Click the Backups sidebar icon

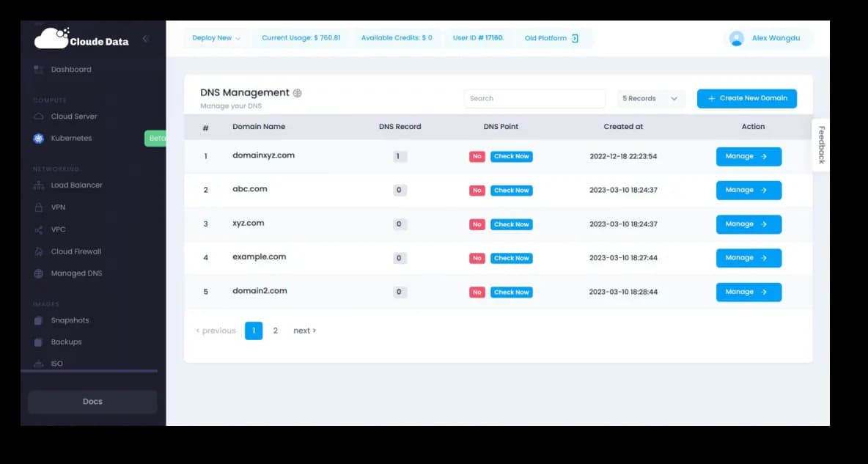[x=38, y=342]
